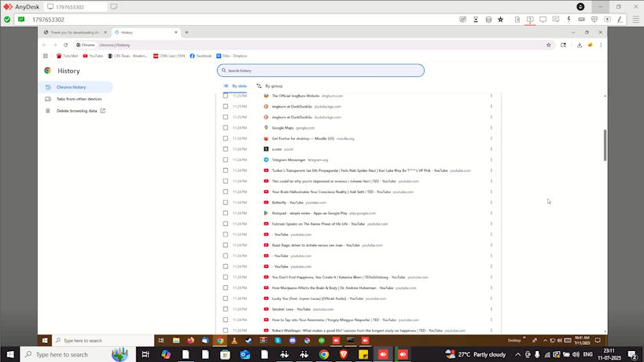This screenshot has height=362, width=644.
Task: Open VLC cone icon in remote taskbar
Action: click(234, 340)
